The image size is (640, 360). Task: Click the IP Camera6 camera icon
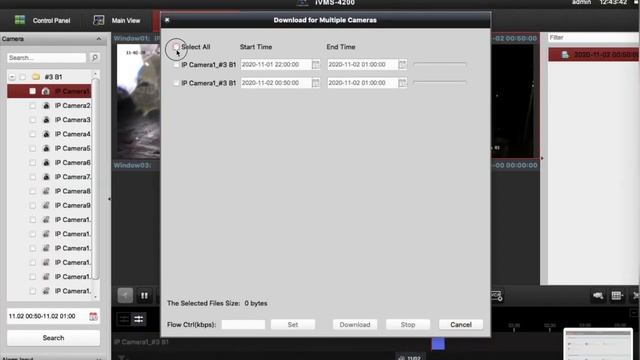pyautogui.click(x=46, y=163)
